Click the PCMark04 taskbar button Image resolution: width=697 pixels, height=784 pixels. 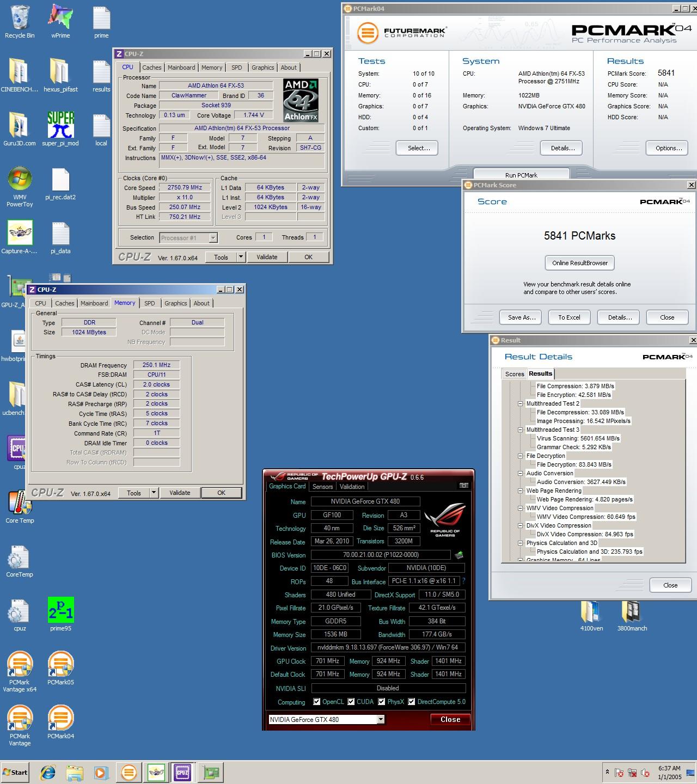[x=129, y=772]
